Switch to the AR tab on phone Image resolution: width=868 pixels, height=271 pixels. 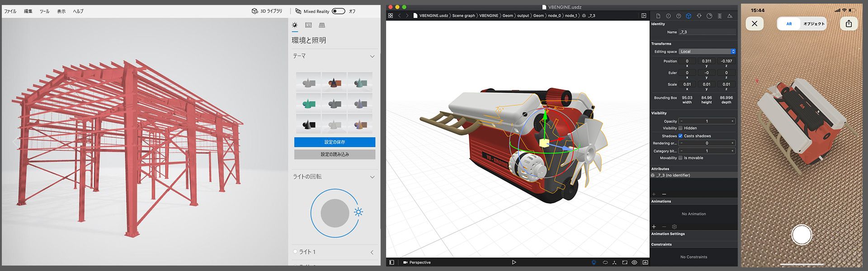tap(789, 24)
